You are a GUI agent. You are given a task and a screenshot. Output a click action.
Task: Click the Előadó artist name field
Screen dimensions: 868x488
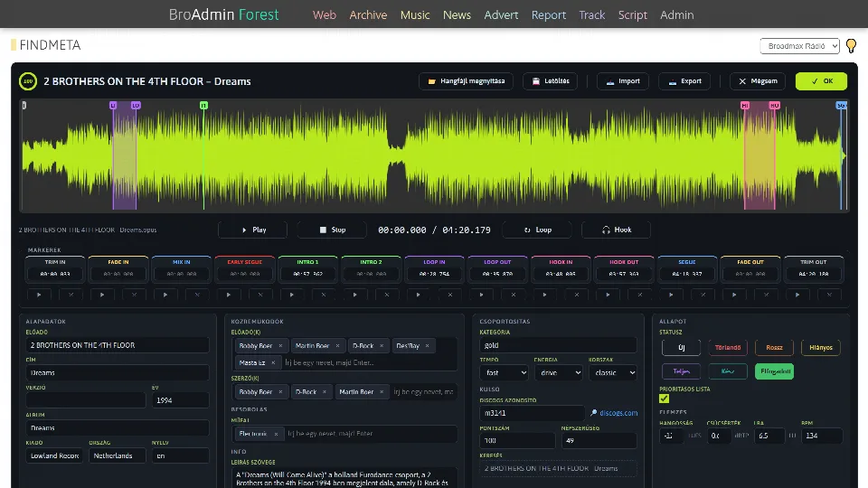[118, 345]
